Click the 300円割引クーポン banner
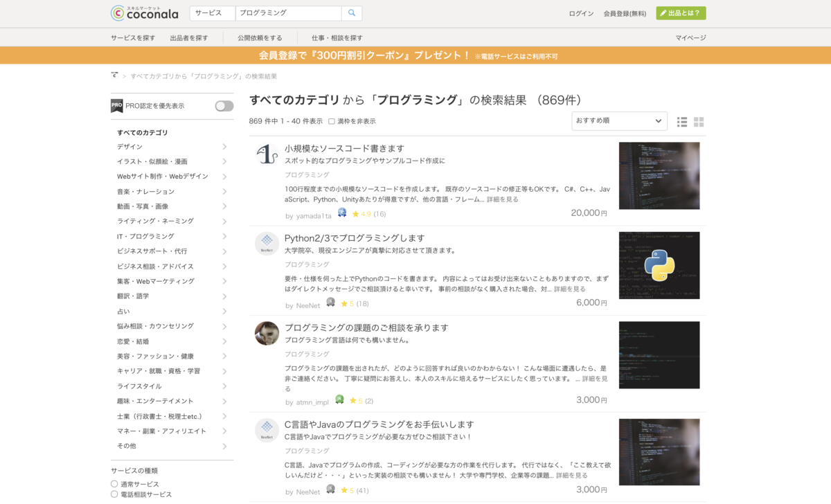This screenshot has height=504, width=831. coord(415,55)
